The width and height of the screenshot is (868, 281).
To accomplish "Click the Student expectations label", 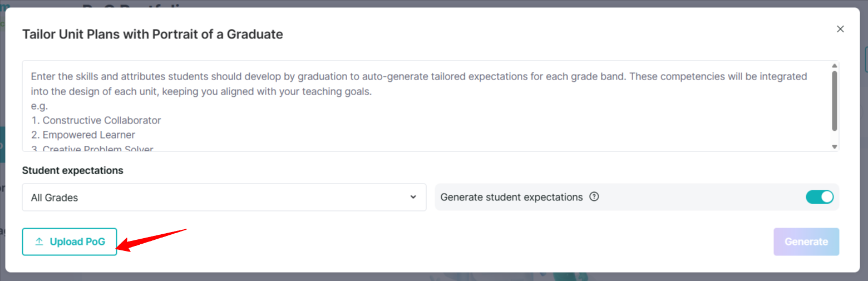I will tap(73, 170).
